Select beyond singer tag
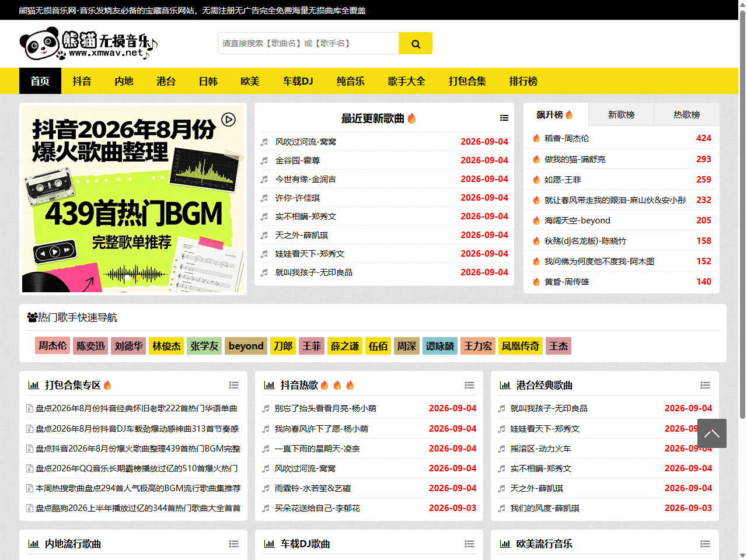Screen dimensions: 747x560 (x=246, y=346)
